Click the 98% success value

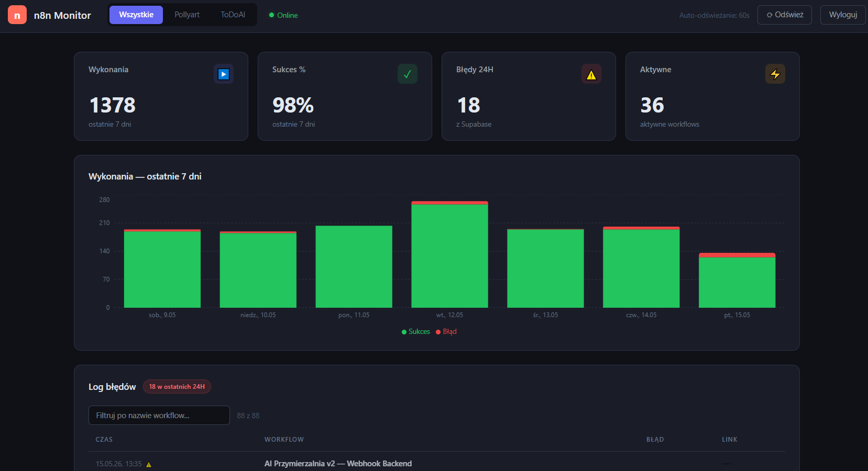click(293, 105)
